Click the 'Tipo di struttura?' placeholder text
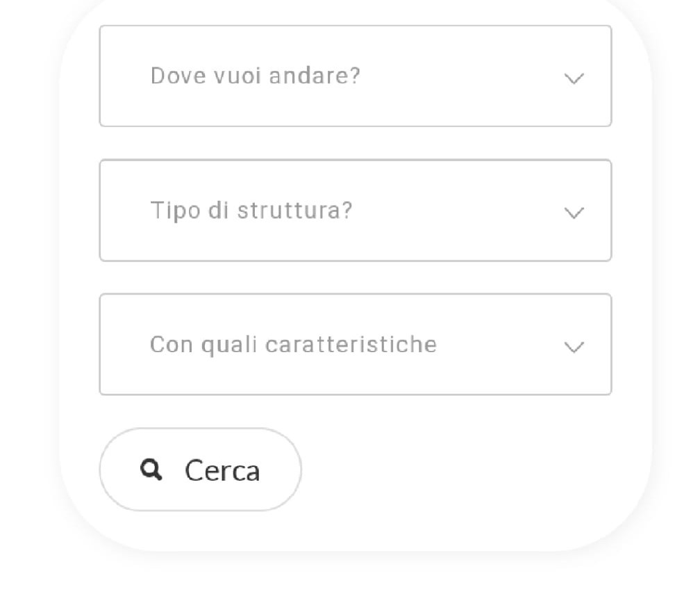This screenshot has width=700, height=603. (x=251, y=210)
